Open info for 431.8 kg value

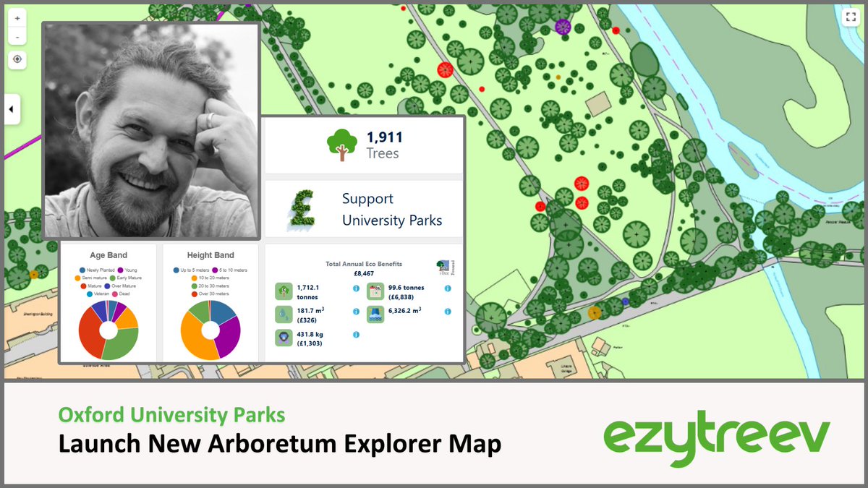356,335
